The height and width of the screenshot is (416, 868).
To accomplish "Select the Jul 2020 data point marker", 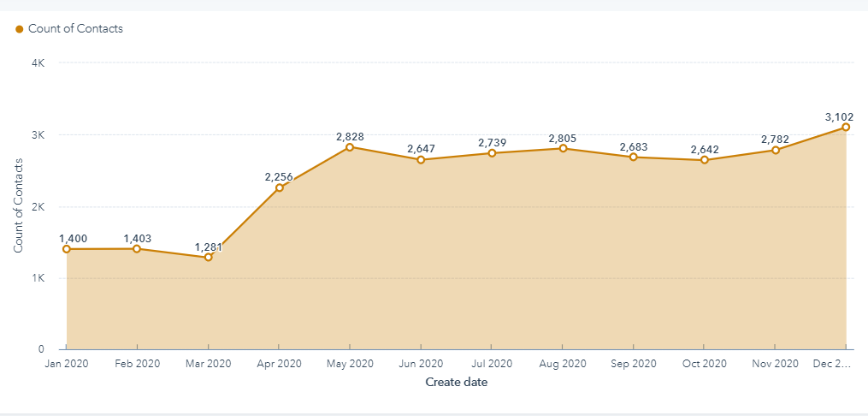I will pos(492,153).
